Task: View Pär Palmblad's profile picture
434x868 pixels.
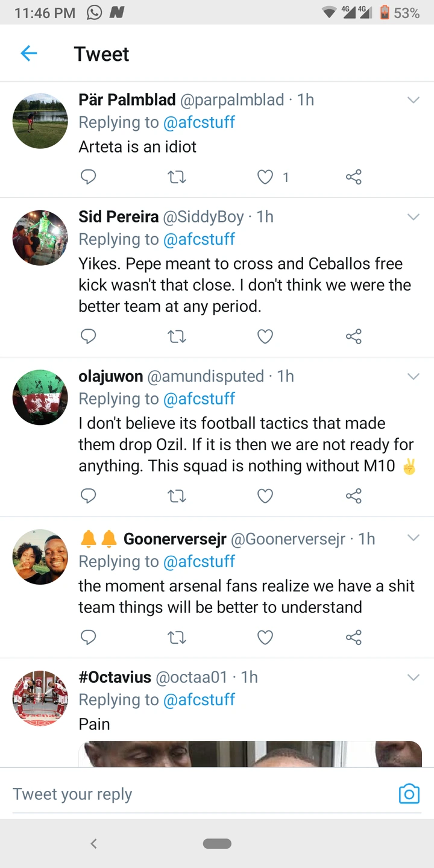Action: click(x=40, y=121)
